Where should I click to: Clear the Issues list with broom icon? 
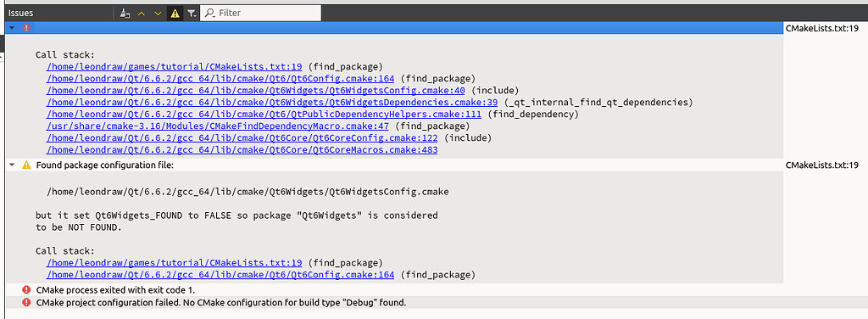click(125, 13)
